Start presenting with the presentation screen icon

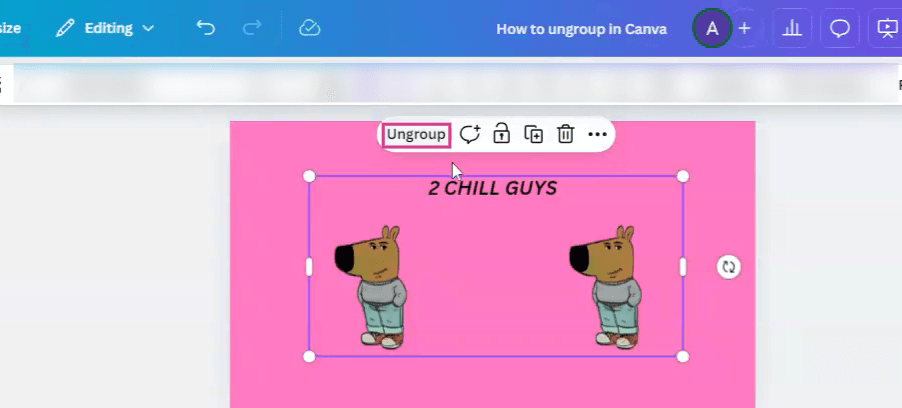point(886,28)
